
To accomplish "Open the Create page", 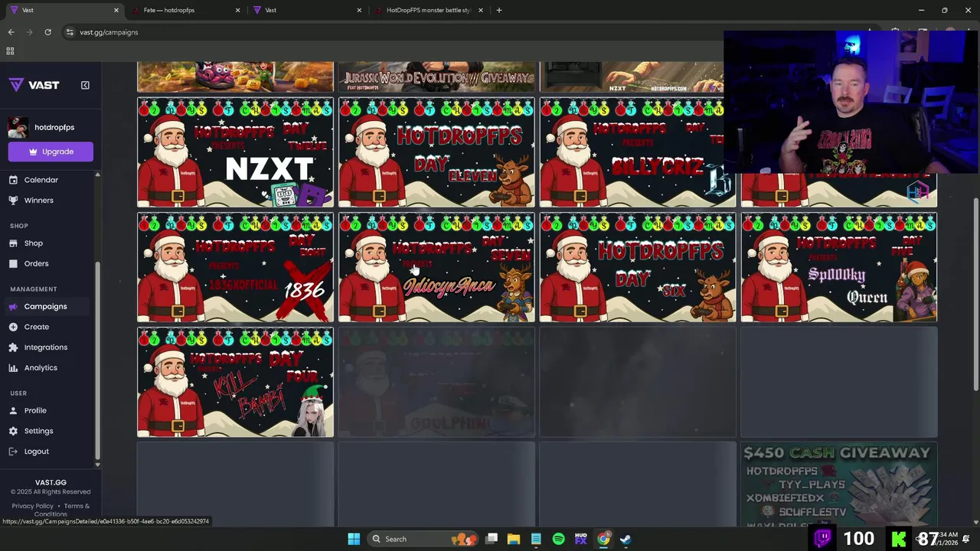I will 37,327.
